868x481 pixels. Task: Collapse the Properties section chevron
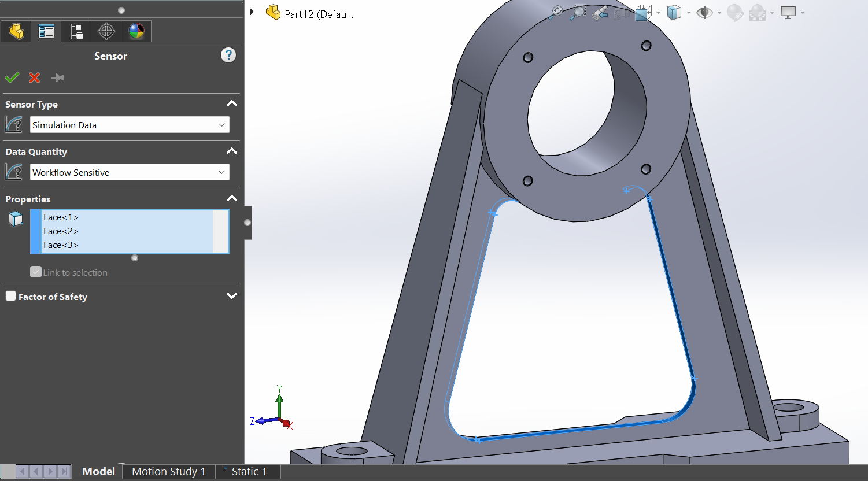[232, 198]
